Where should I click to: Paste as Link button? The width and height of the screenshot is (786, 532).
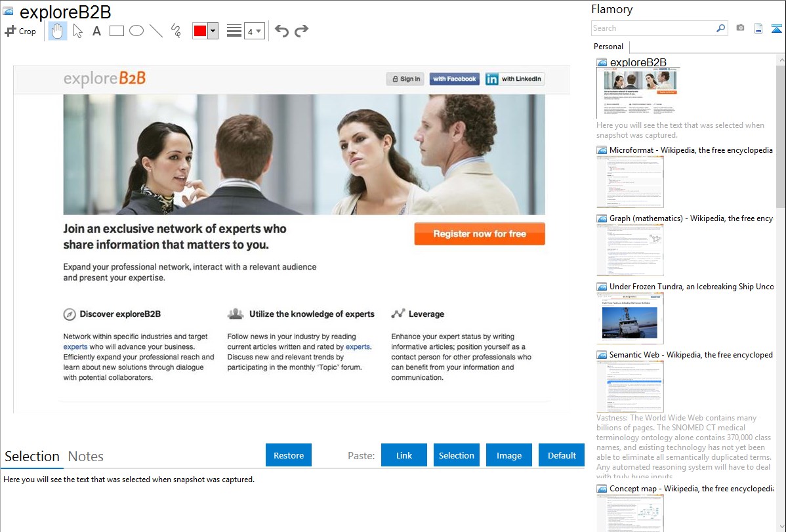[404, 455]
